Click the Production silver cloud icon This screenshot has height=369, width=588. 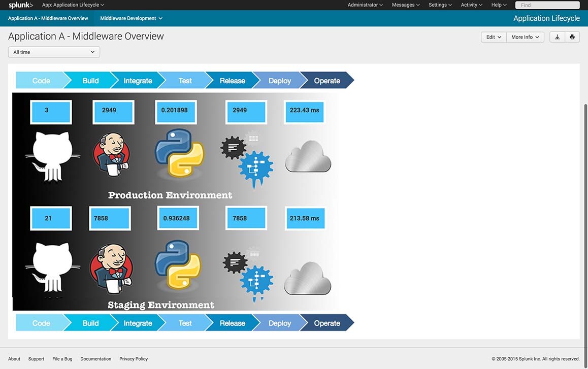[x=308, y=157]
